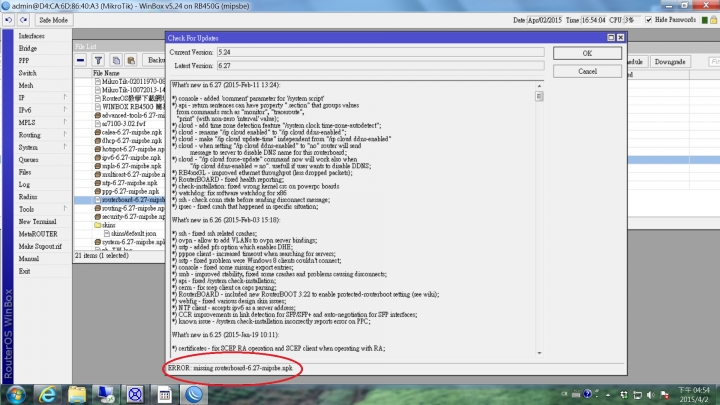The image size is (720, 405).
Task: Maximize the Check For Updates dialog
Action: (611, 38)
